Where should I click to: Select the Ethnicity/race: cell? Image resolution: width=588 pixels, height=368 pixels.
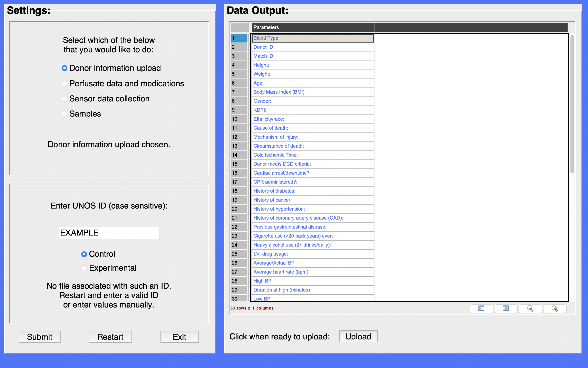click(x=313, y=119)
